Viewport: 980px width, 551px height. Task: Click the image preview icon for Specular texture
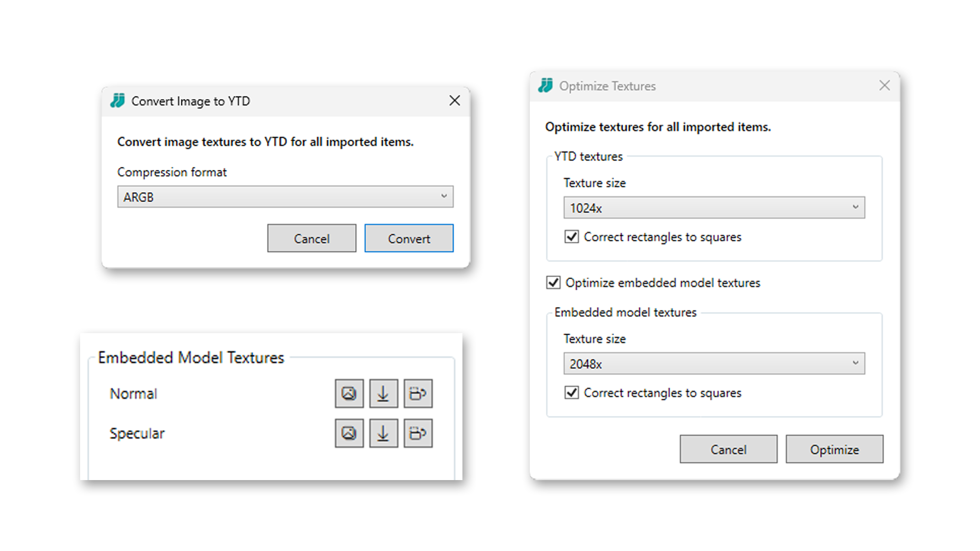[349, 433]
